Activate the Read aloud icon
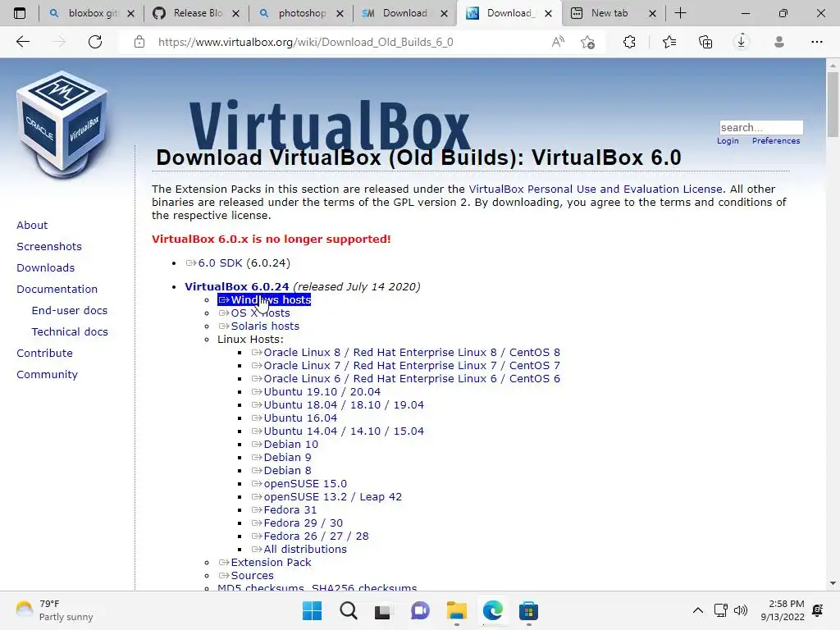Image resolution: width=840 pixels, height=630 pixels. [x=558, y=42]
